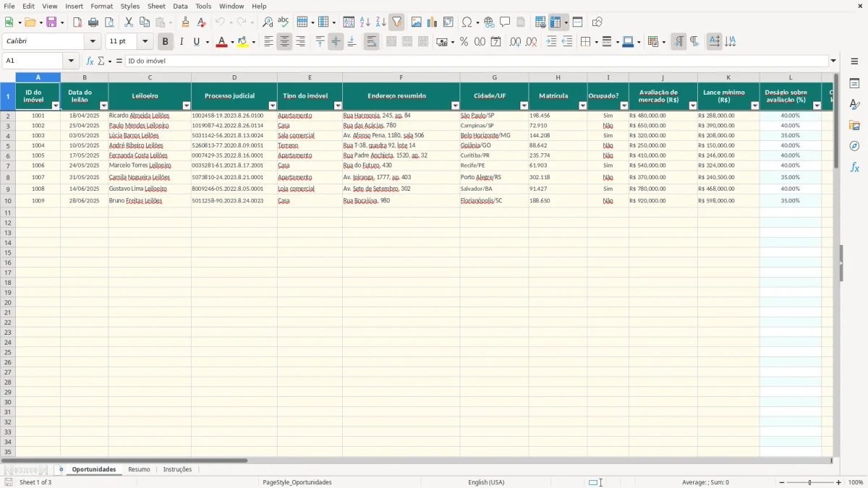868x488 pixels.
Task: Open the Font Size dropdown
Action: [145, 42]
